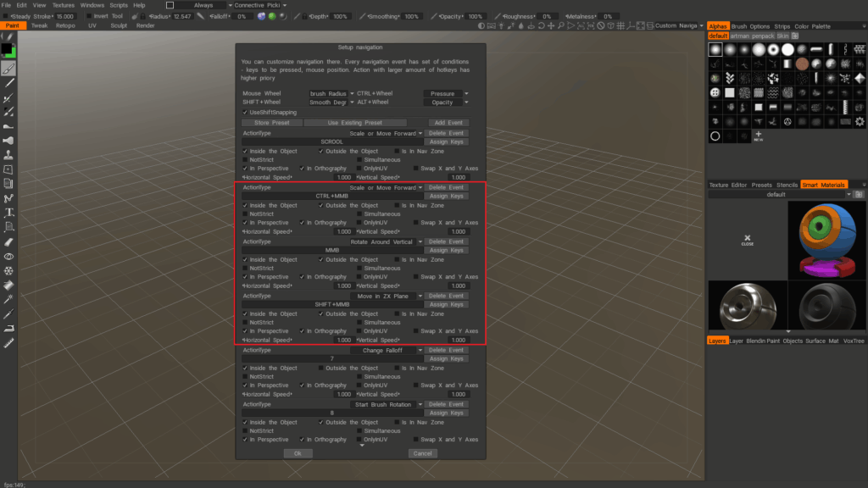
Task: Open the ALT+Wheel Opacity dropdown
Action: pos(446,103)
